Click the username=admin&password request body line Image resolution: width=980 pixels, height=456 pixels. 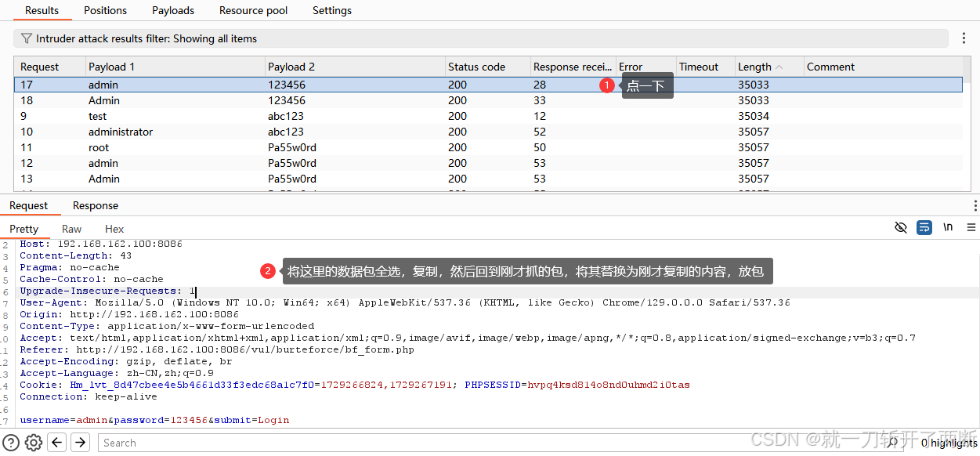point(154,420)
